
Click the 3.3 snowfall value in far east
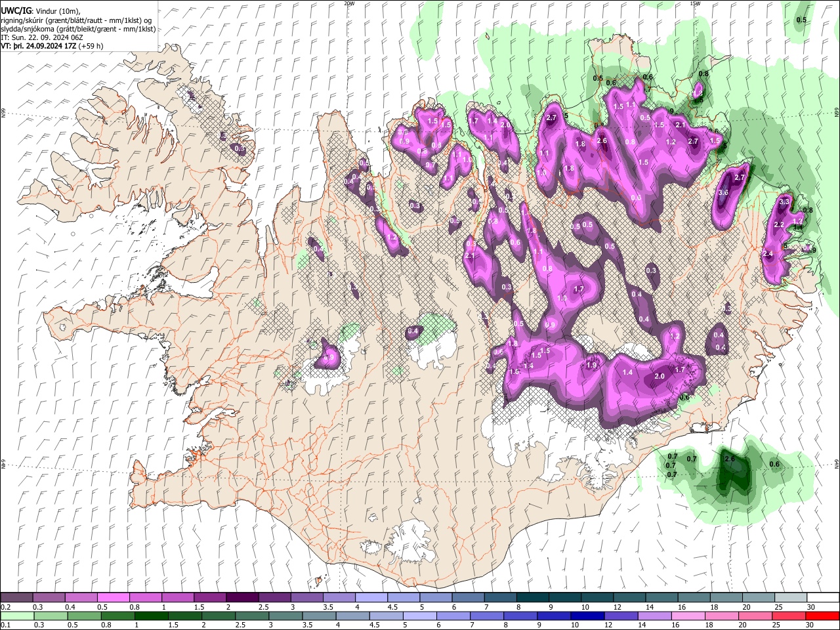pos(784,202)
